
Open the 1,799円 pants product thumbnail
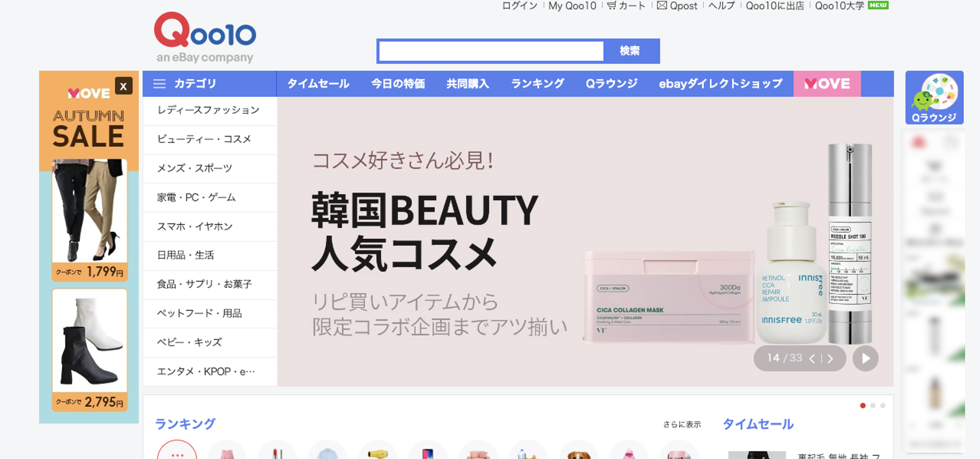click(90, 219)
